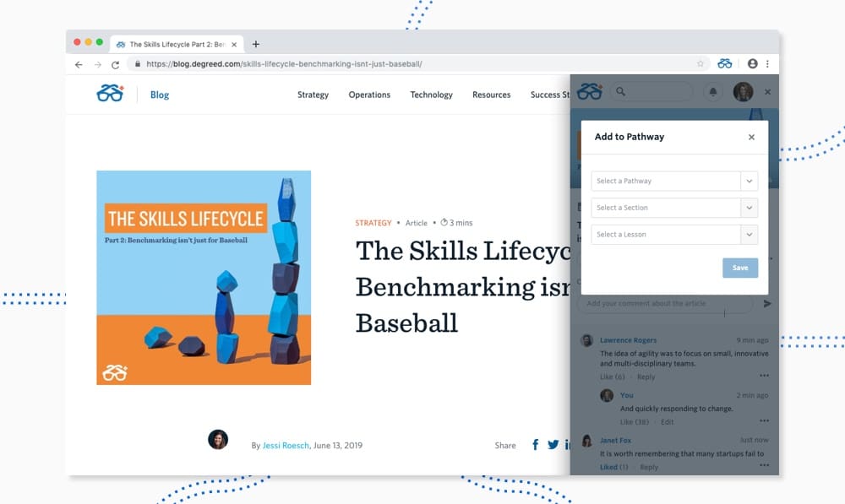This screenshot has width=845, height=504.
Task: Open the Select a Lesson dropdown
Action: [674, 235]
